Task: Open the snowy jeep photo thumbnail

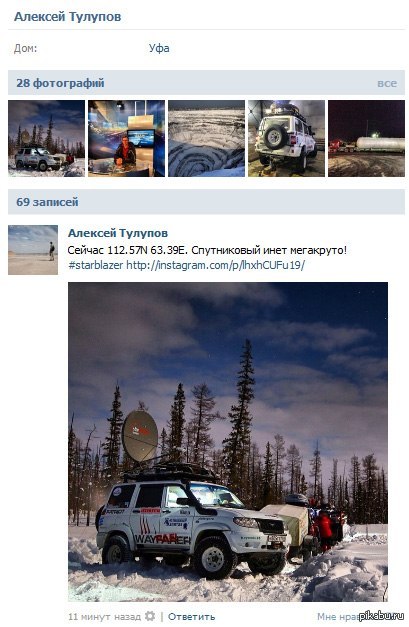Action: 46,138
